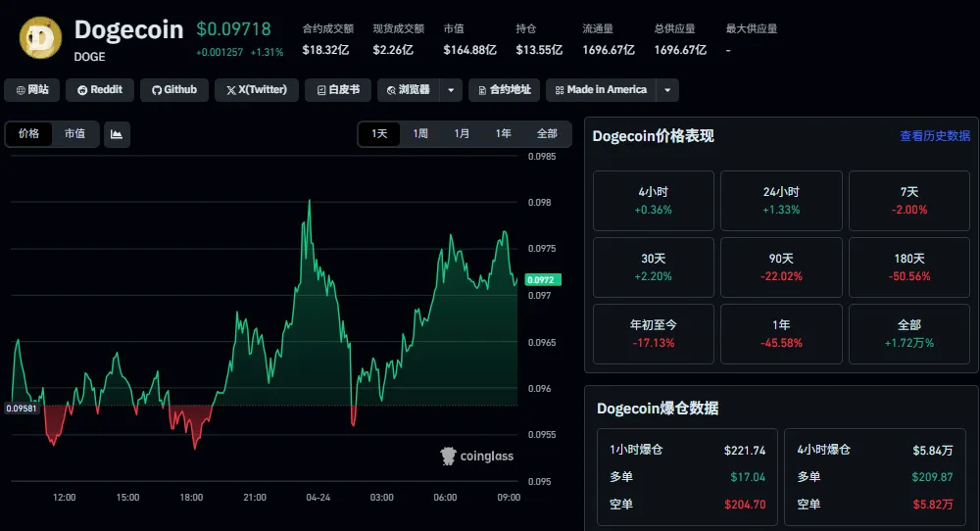The height and width of the screenshot is (531, 980).
Task: Click the 1小时 多单 $17.04 value
Action: point(748,477)
